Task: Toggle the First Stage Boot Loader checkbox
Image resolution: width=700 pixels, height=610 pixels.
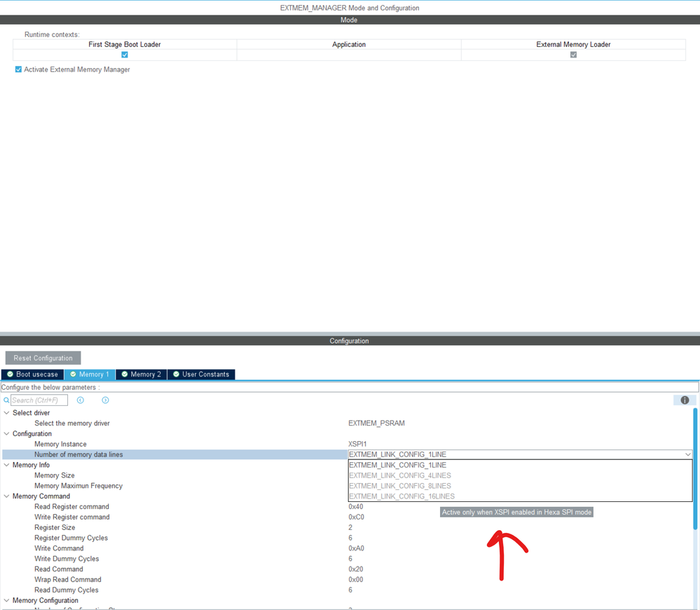Action: (125, 55)
